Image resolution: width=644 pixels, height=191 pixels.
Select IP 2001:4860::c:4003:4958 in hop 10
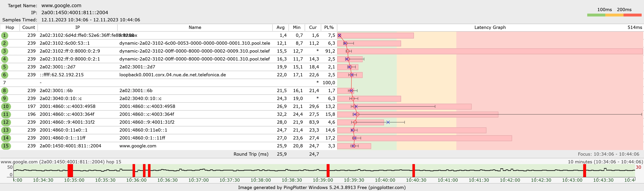pos(67,106)
